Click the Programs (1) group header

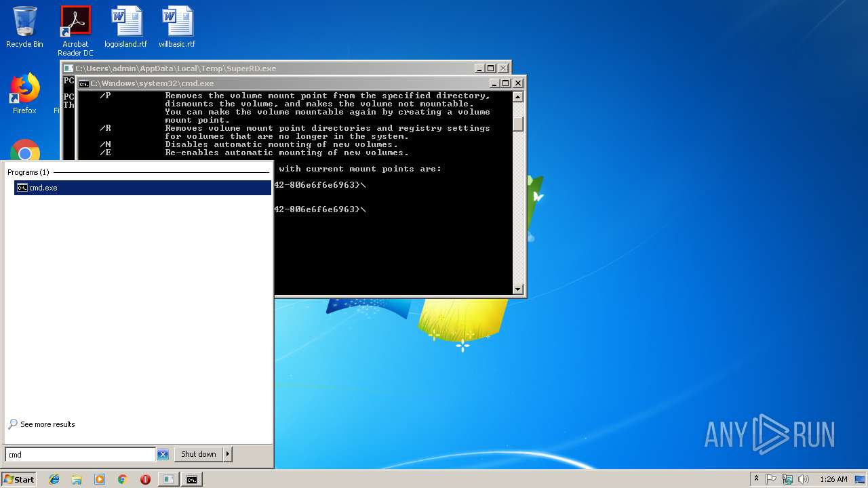coord(28,172)
